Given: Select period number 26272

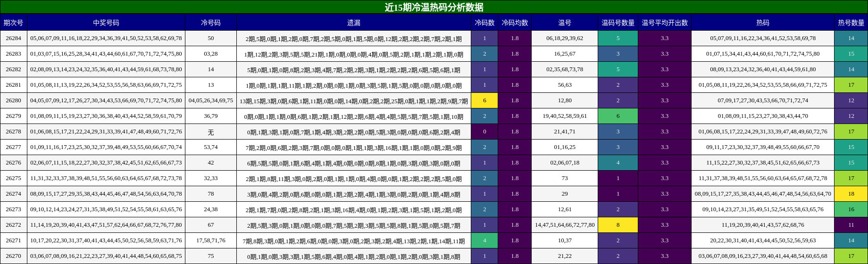Looking at the screenshot, I should point(13,225).
